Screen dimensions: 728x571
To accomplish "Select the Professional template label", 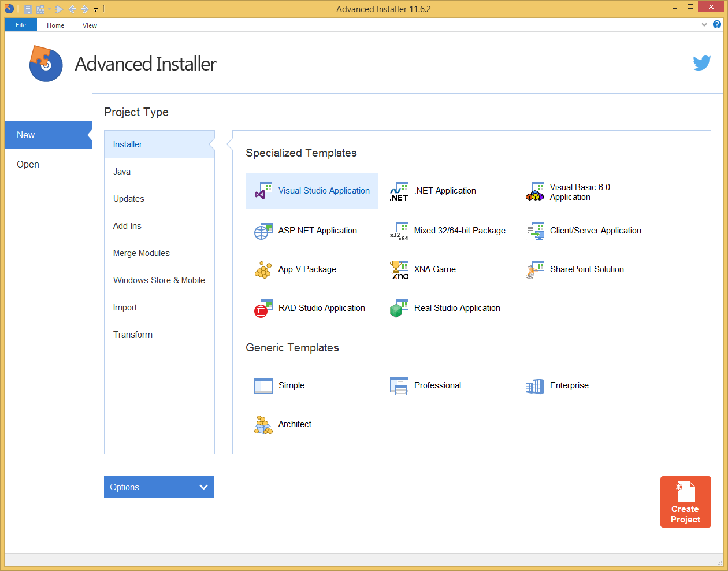I will pos(438,385).
